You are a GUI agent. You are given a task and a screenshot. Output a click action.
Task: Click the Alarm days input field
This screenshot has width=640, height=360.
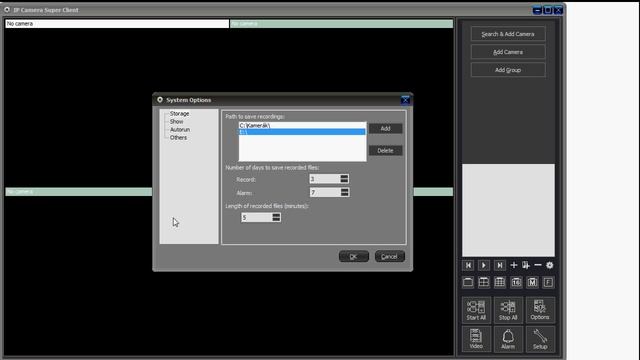[x=324, y=192]
